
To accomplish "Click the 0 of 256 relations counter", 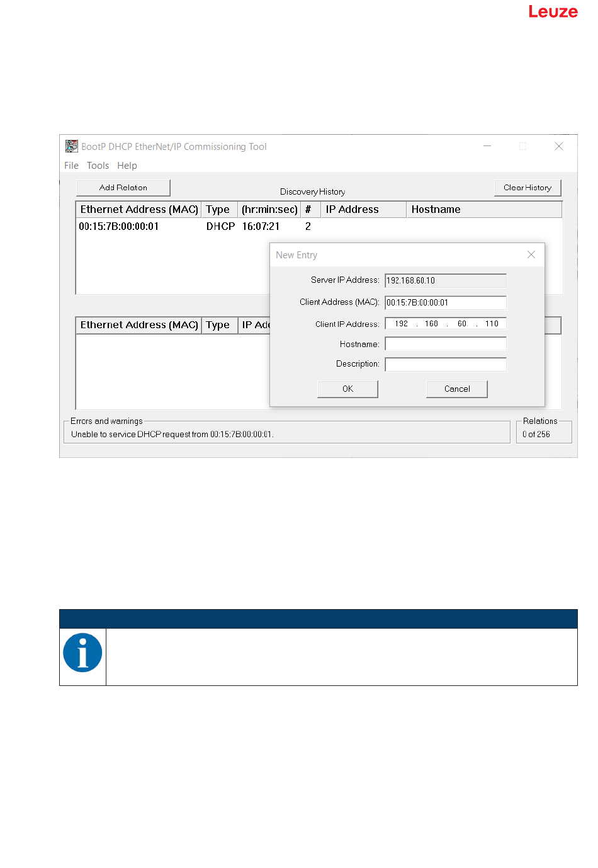I will coord(536,435).
